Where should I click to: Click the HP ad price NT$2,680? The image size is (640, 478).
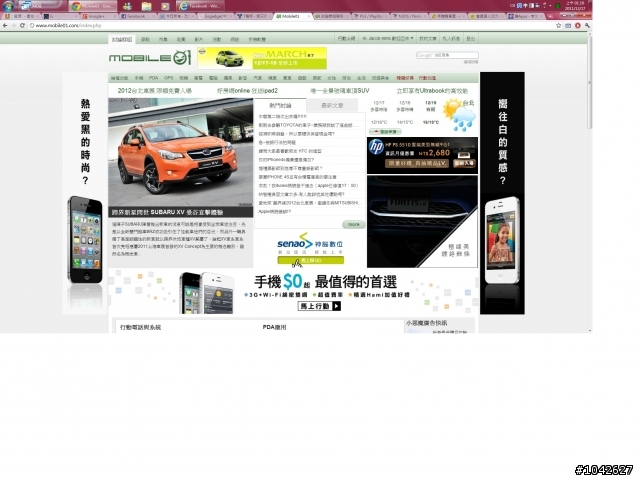(435, 153)
